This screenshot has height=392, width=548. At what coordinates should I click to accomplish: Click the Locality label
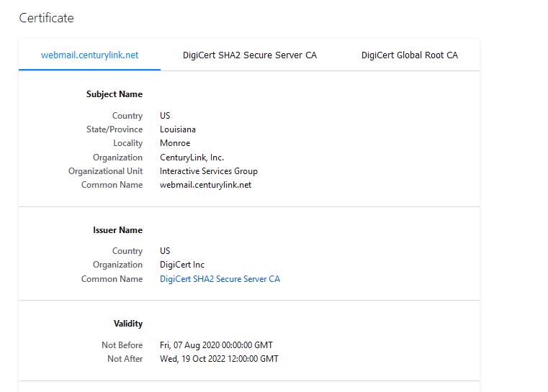128,143
